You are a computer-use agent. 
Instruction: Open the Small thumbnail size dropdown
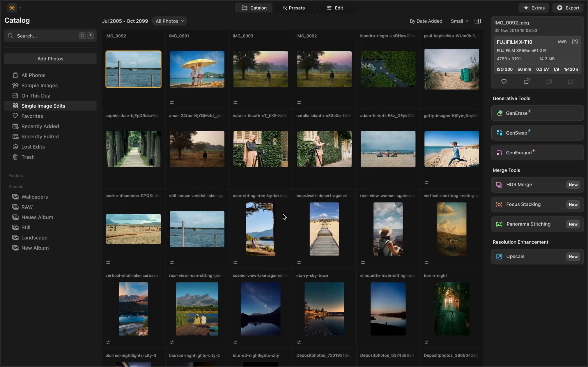(459, 21)
